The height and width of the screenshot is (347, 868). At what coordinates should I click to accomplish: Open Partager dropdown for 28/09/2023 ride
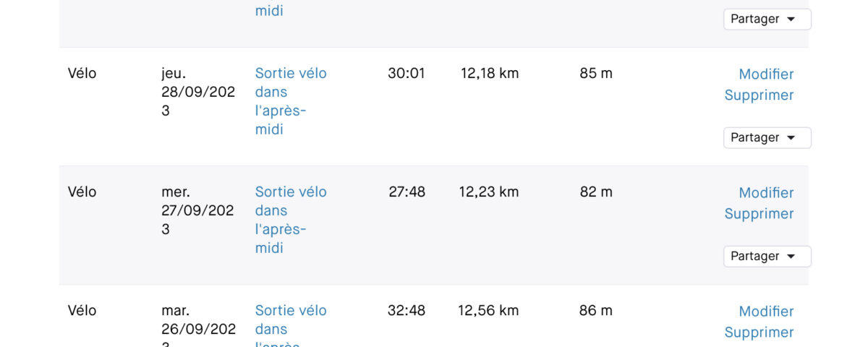click(767, 137)
